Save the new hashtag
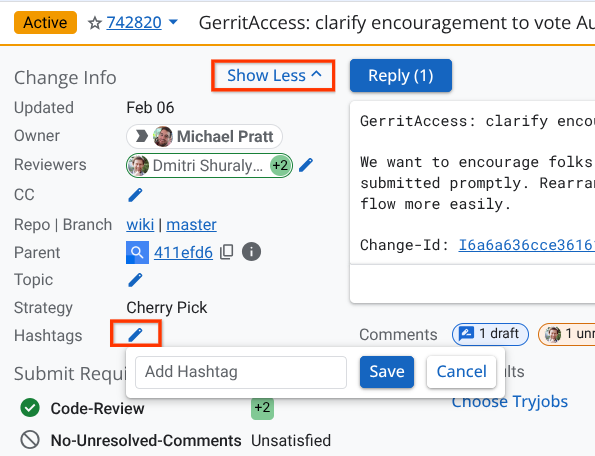This screenshot has height=456, width=595. 387,372
